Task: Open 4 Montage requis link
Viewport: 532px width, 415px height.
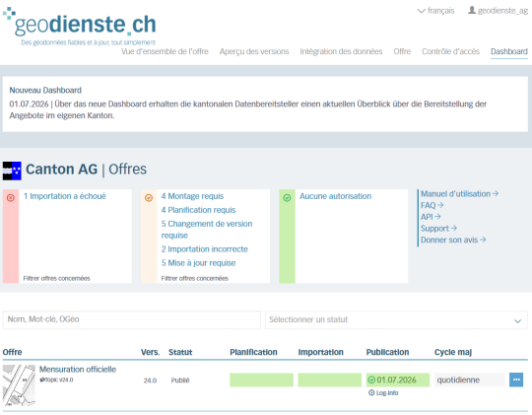Action: point(192,196)
